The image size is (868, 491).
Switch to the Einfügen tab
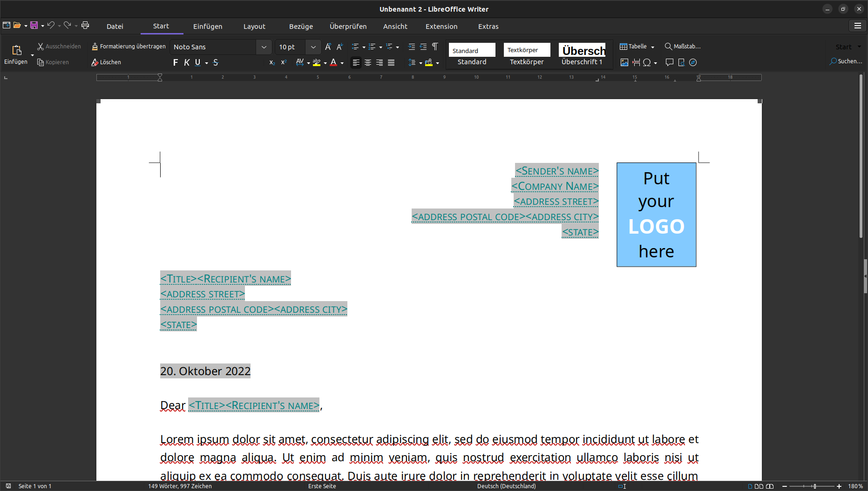pos(208,27)
